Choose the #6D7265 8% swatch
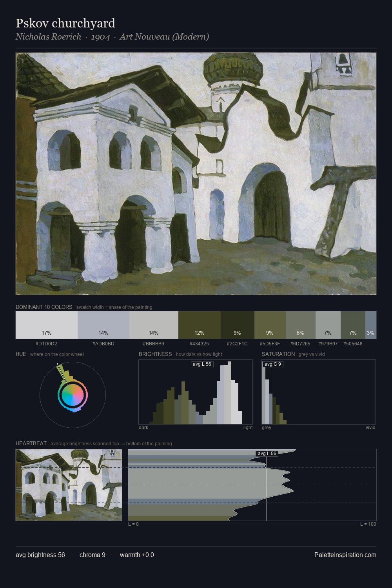Screen dimensions: 392x588 [301, 325]
